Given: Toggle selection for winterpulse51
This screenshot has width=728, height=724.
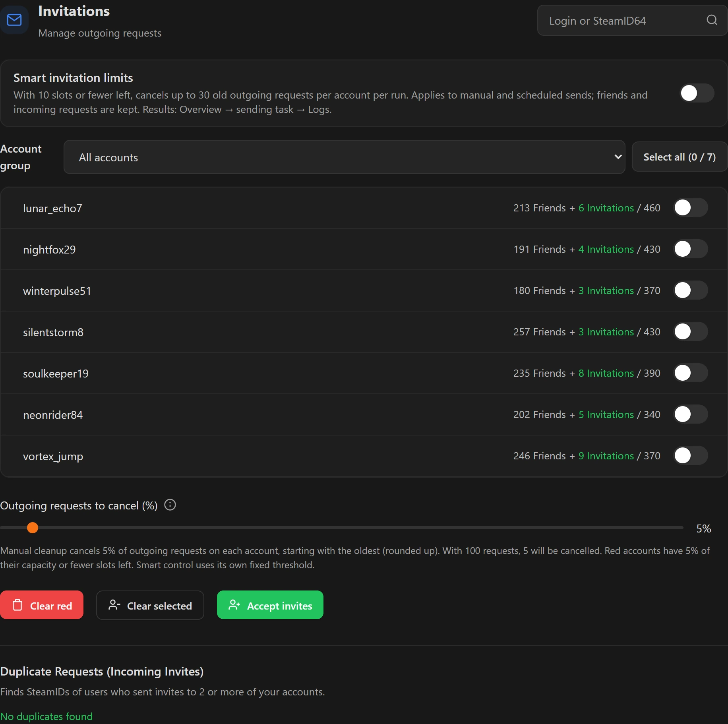Looking at the screenshot, I should pyautogui.click(x=691, y=290).
